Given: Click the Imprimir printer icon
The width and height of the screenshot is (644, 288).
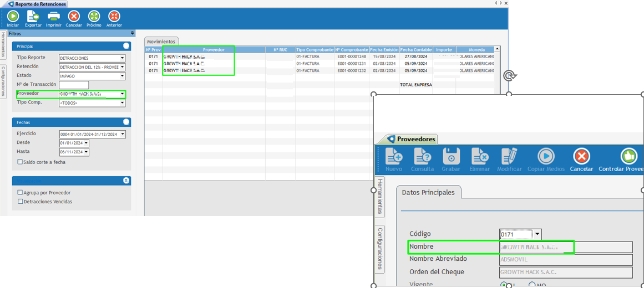Looking at the screenshot, I should click(54, 17).
